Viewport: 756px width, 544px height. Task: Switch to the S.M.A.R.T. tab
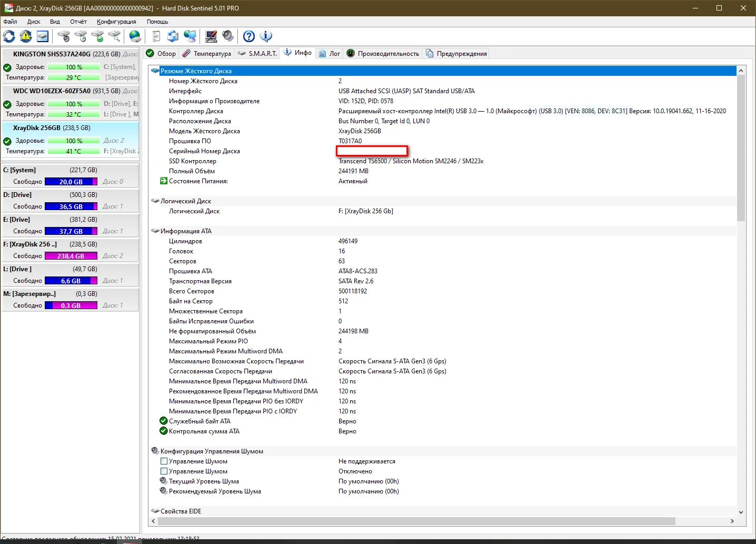point(257,54)
